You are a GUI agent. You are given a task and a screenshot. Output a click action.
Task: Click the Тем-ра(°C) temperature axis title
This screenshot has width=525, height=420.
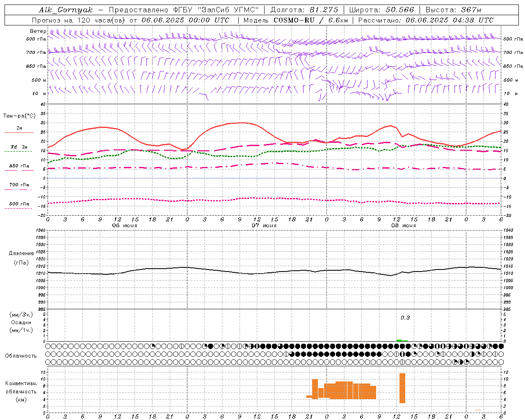19,116
